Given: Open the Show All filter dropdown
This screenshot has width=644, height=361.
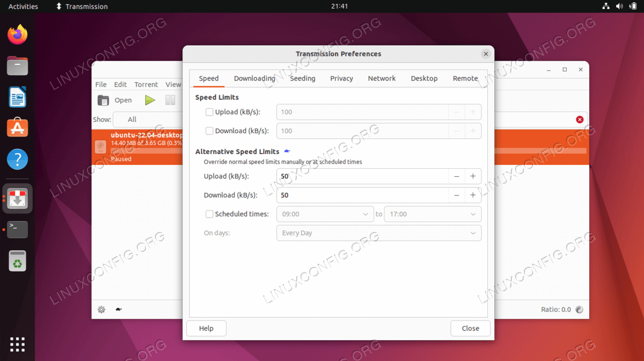Looking at the screenshot, I should click(148, 119).
